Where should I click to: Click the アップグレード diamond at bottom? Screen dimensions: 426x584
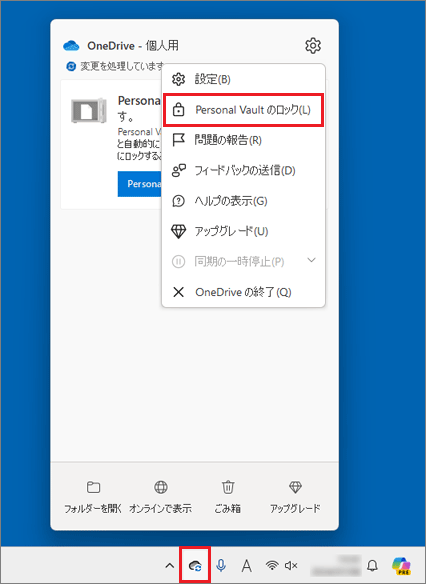295,497
